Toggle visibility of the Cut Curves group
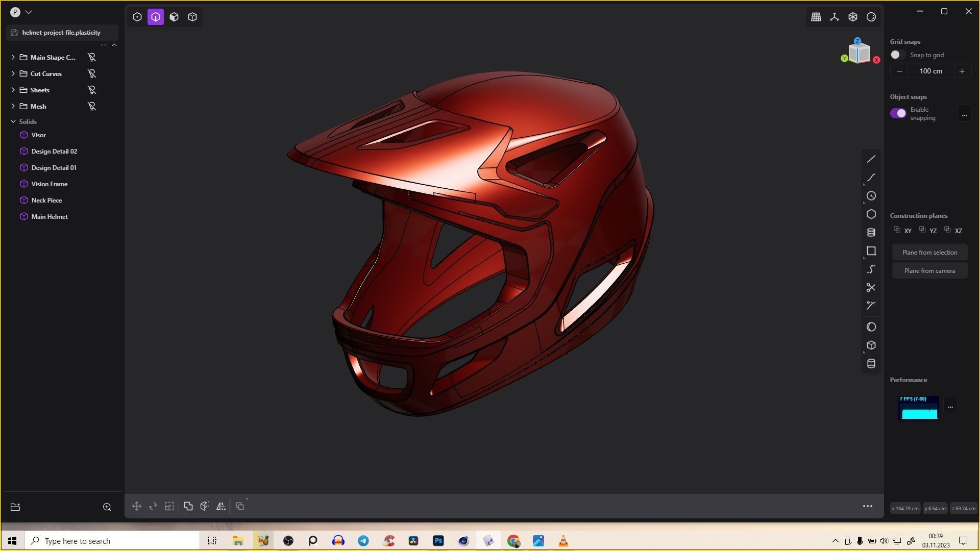This screenshot has width=980, height=551. [92, 73]
